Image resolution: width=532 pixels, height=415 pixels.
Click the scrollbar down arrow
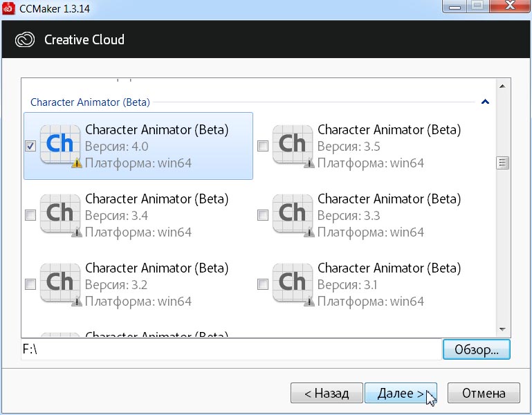[502, 329]
